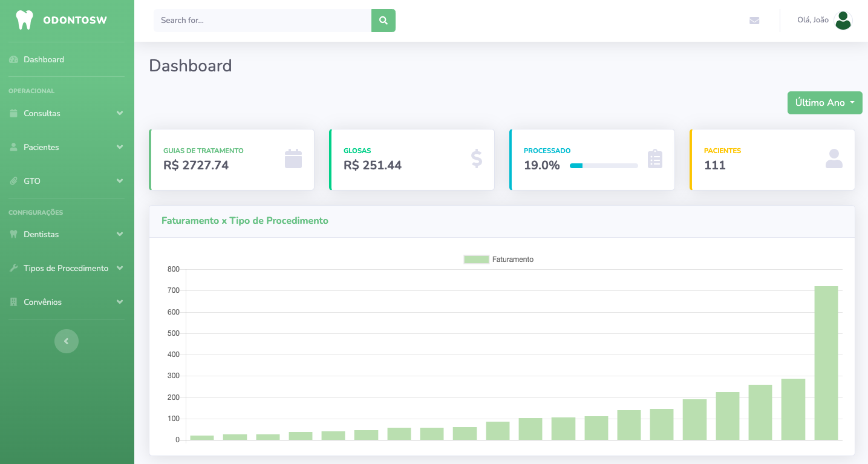Click the dollar sign icon in Glosas card
Screen dimensions: 868x464
[477, 158]
